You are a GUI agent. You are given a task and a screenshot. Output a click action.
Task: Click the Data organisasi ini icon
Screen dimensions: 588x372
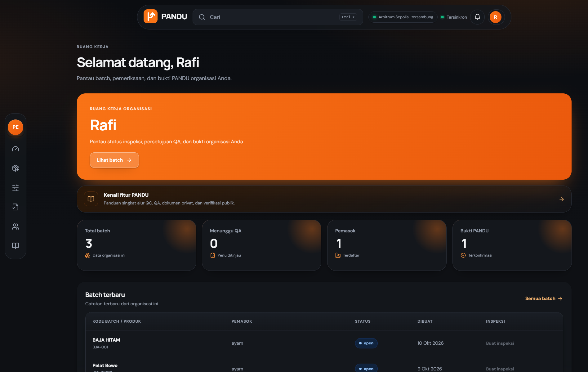point(88,255)
